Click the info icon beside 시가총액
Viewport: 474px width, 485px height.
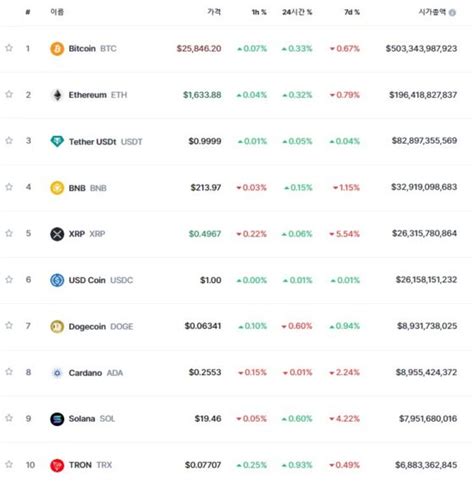(453, 13)
